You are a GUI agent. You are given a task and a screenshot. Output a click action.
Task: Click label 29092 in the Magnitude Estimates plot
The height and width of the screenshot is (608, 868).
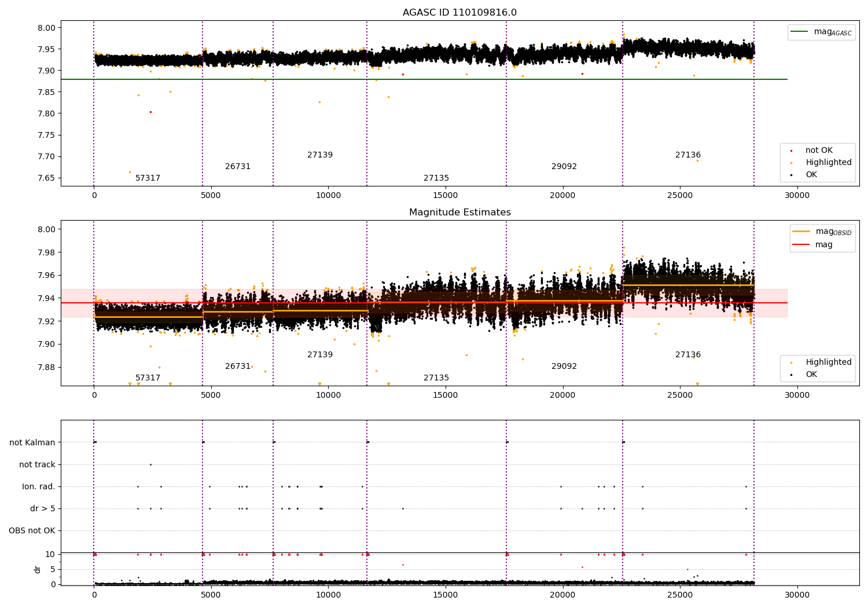point(564,367)
